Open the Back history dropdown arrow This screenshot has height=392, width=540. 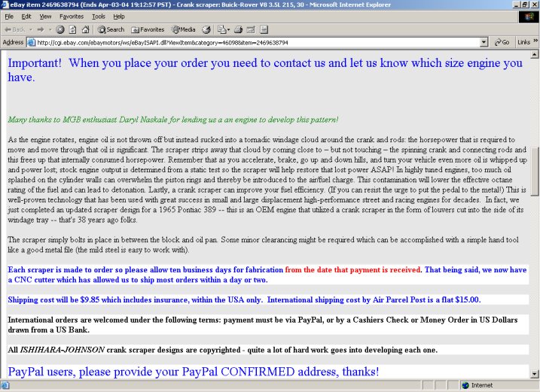coord(31,29)
